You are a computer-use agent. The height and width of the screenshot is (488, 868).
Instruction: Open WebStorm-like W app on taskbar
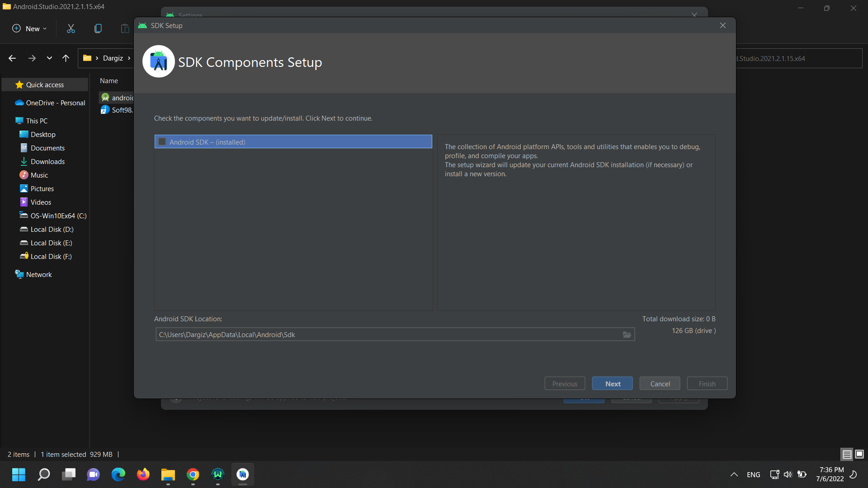click(x=218, y=474)
